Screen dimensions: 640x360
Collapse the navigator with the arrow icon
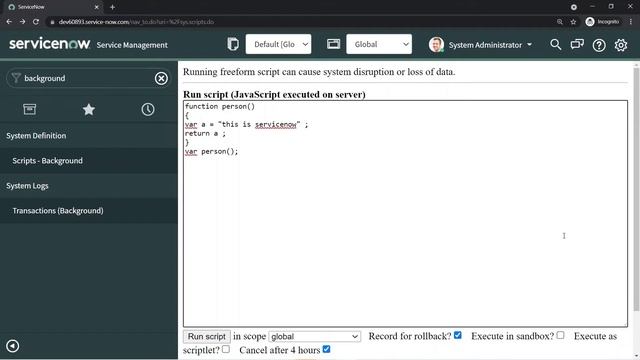point(13,346)
